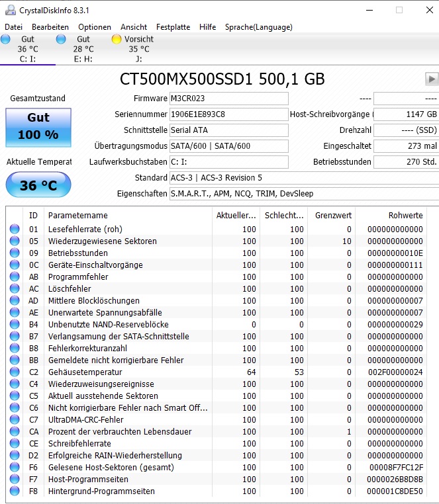Click status icon of Hintergrund-Programmseiten row
Image resolution: width=439 pixels, height=504 pixels.
[x=15, y=491]
